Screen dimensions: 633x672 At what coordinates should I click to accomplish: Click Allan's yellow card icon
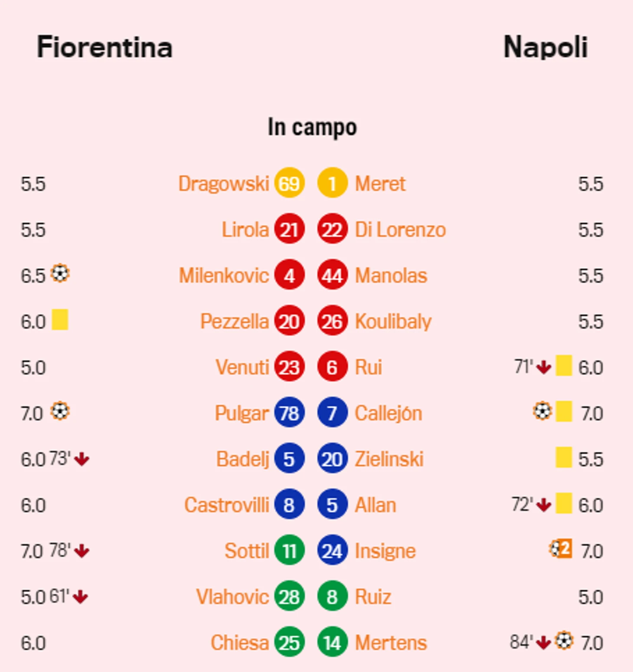point(564,503)
